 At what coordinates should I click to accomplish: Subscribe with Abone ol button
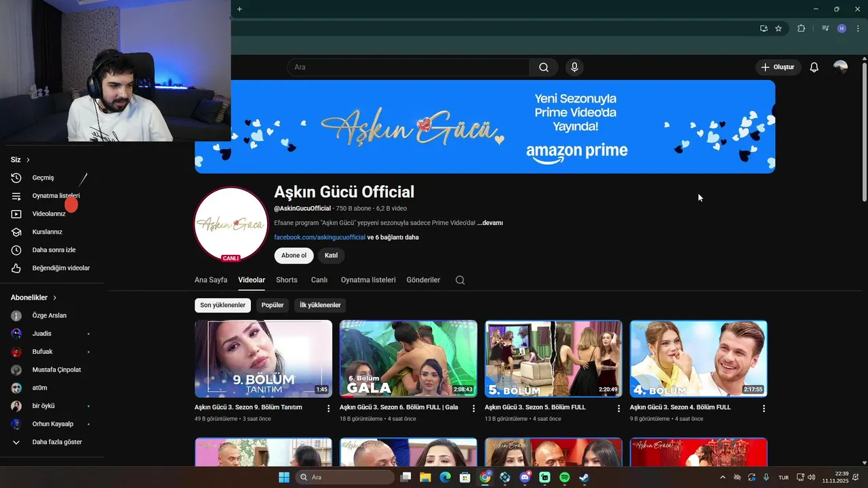click(294, 256)
